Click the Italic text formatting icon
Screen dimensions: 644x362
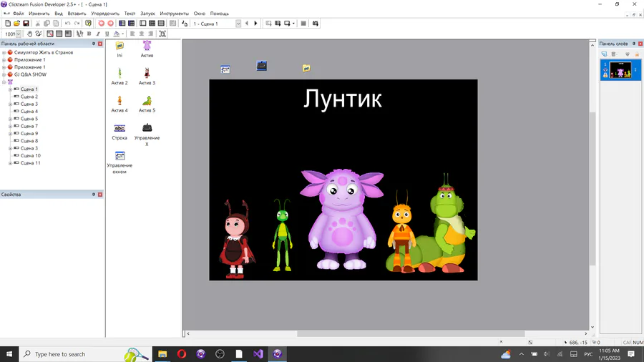[98, 34]
